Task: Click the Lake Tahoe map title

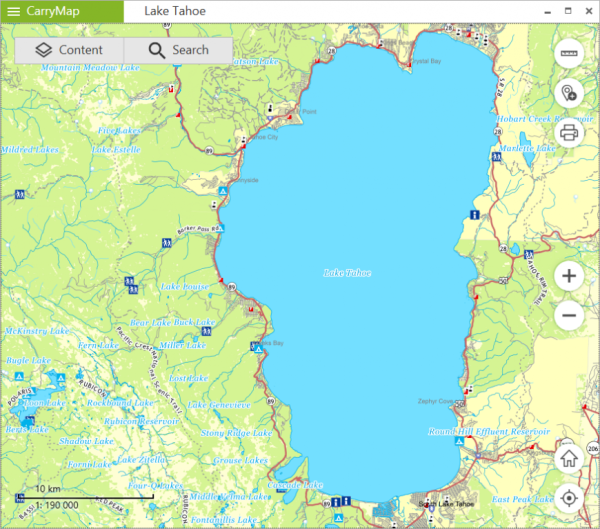Action: 175,11
